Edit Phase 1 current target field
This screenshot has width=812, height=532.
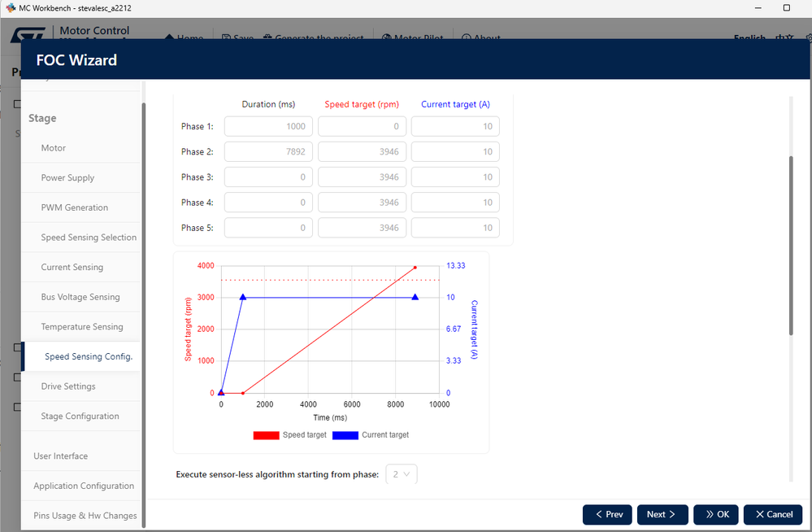pos(455,127)
